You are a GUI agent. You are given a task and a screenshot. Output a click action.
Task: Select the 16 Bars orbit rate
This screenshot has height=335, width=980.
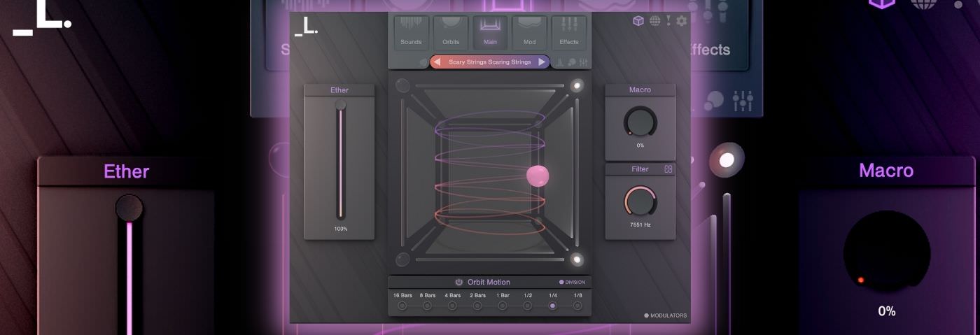click(402, 306)
